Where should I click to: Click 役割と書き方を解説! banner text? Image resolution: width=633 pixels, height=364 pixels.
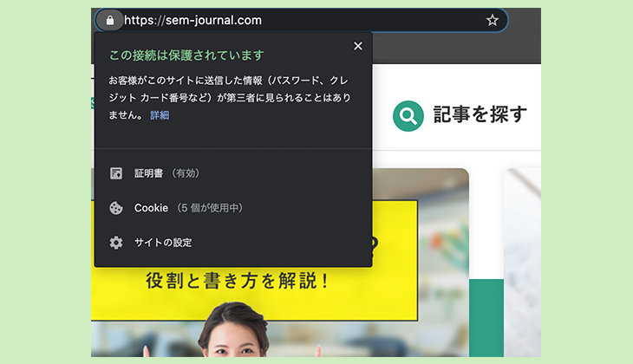pos(238,281)
